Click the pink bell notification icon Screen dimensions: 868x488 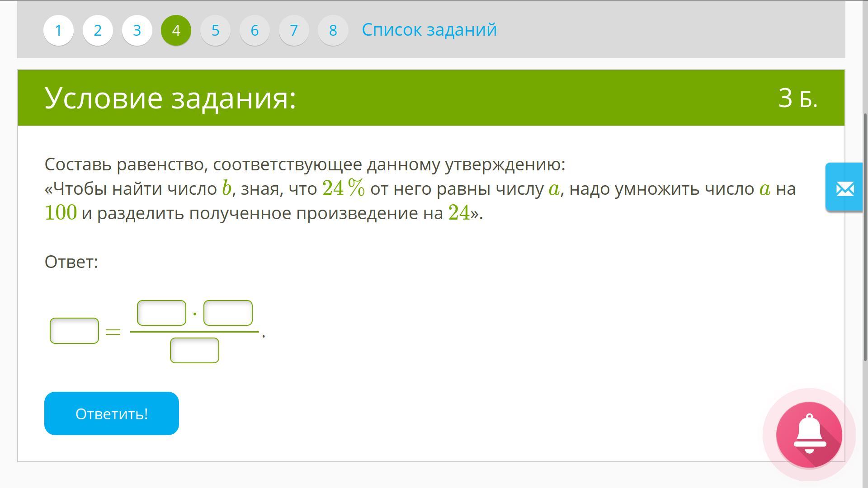point(809,434)
